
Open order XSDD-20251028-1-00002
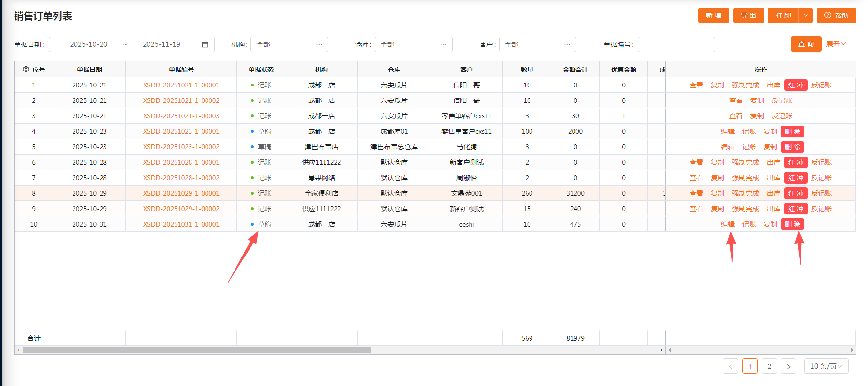[181, 178]
